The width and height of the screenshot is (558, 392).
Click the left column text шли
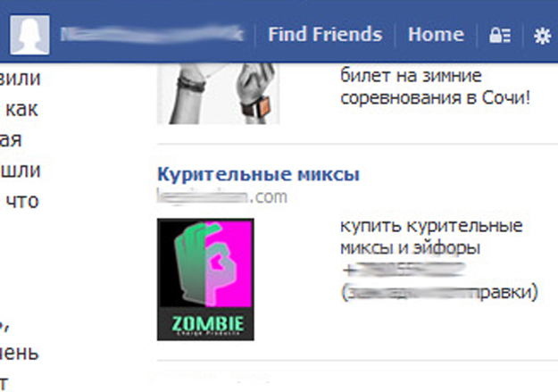(x=21, y=171)
